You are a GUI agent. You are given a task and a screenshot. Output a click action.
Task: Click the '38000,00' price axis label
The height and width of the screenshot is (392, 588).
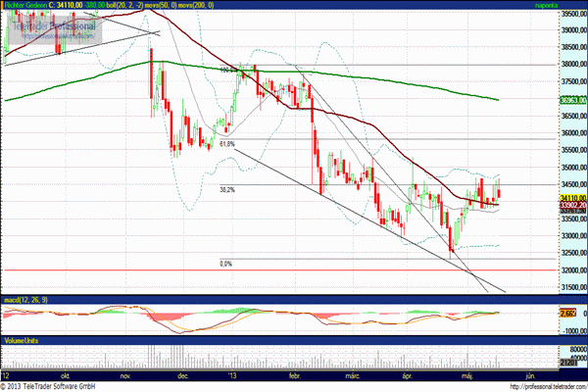point(573,64)
